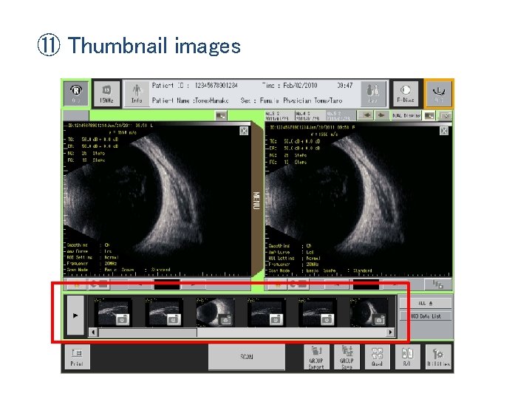Click the left arrow beside image tabs

coord(366,115)
